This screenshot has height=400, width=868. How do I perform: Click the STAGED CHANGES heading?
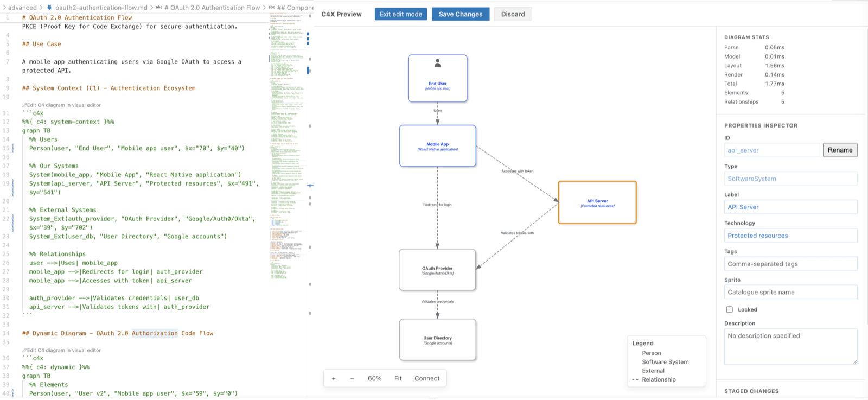(751, 391)
